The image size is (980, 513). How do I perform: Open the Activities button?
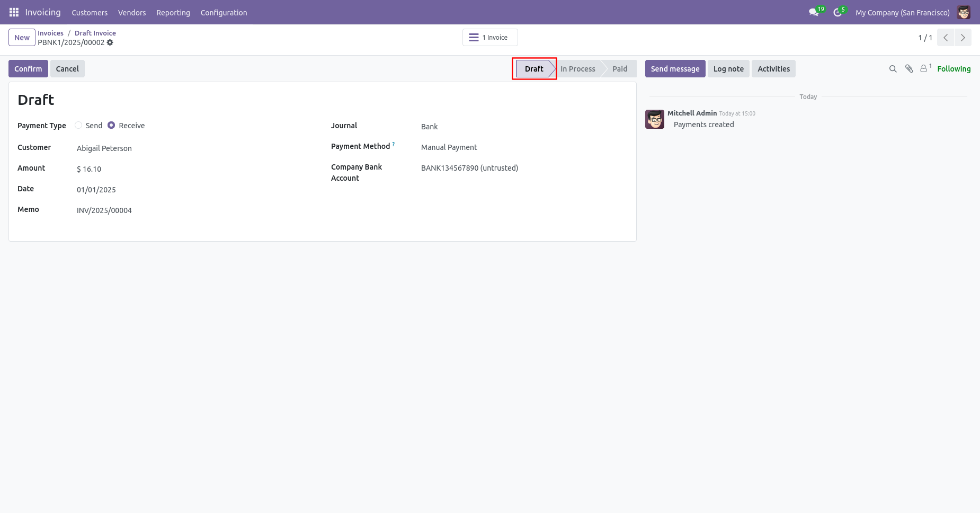coord(773,69)
